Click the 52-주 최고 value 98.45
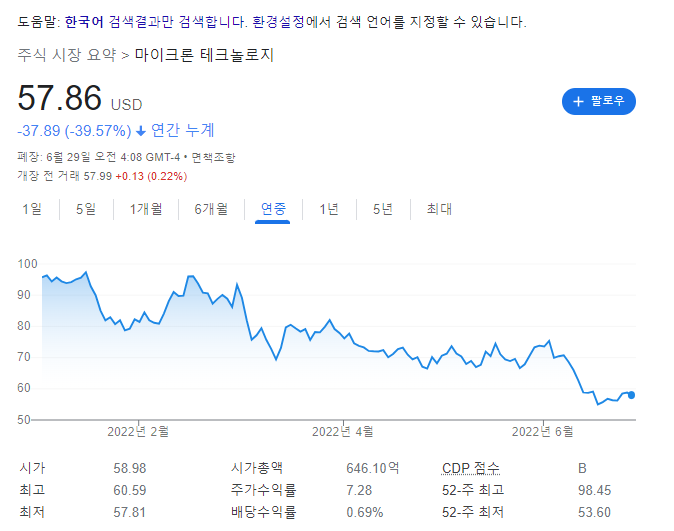Image resolution: width=674 pixels, height=531 pixels. tap(594, 490)
